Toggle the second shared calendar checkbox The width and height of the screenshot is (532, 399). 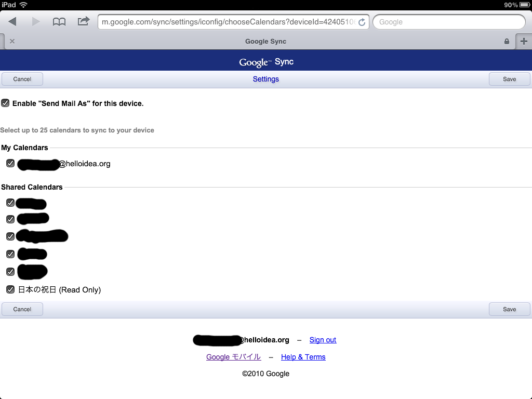[10, 219]
